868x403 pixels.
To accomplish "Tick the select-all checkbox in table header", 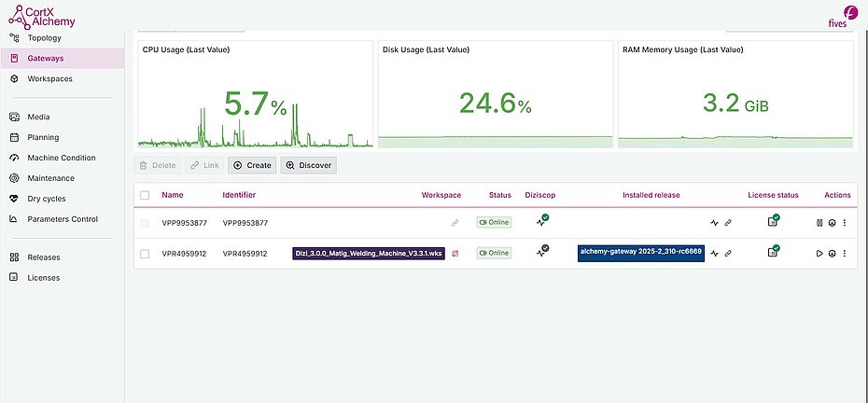I will coord(145,195).
